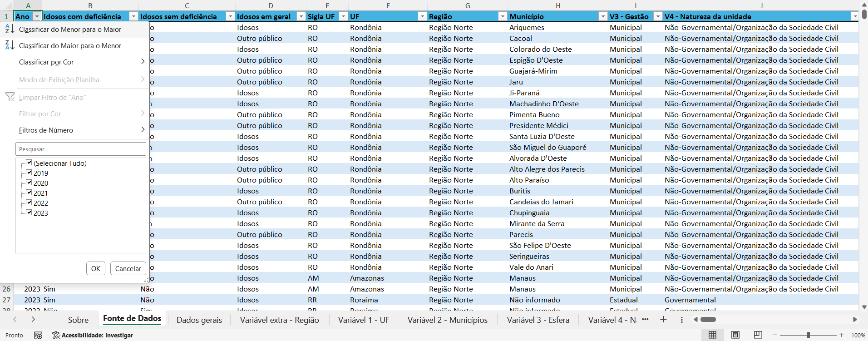Open Variável 1 - UF sheet
The height and width of the screenshot is (341, 868).
tap(364, 320)
